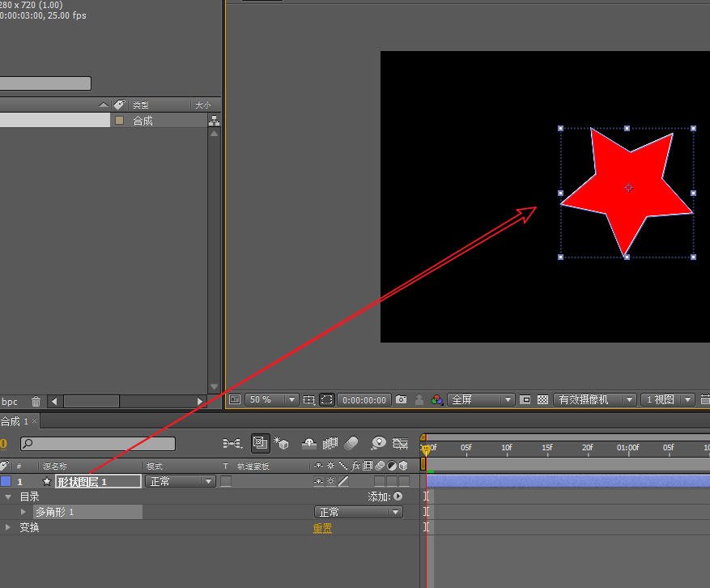
Task: Delete selected item with trash icon
Action: (x=36, y=402)
